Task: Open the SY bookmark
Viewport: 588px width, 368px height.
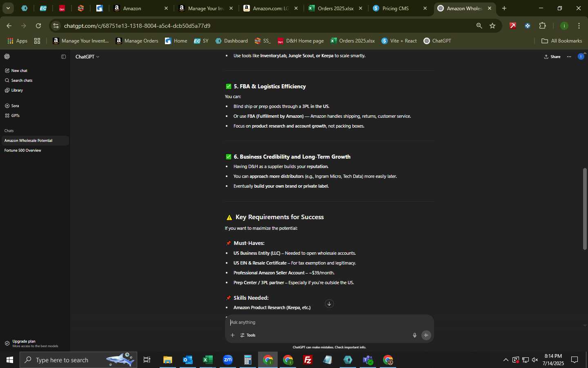Action: (x=201, y=41)
